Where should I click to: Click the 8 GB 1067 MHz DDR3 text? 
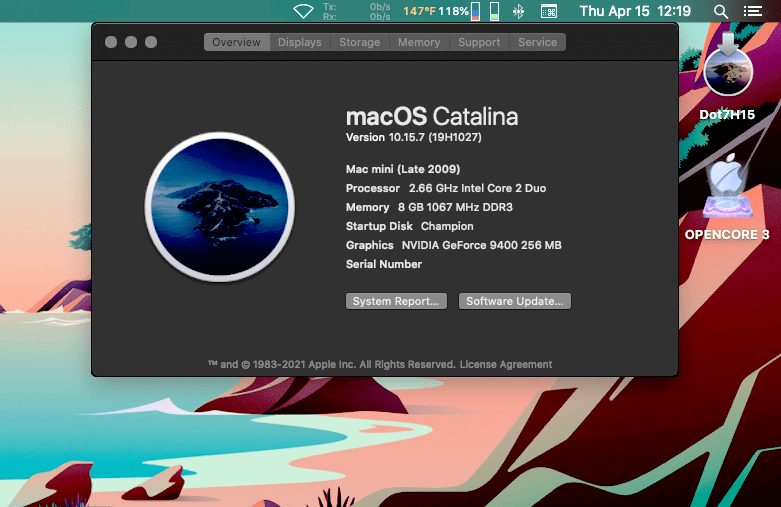click(455, 207)
